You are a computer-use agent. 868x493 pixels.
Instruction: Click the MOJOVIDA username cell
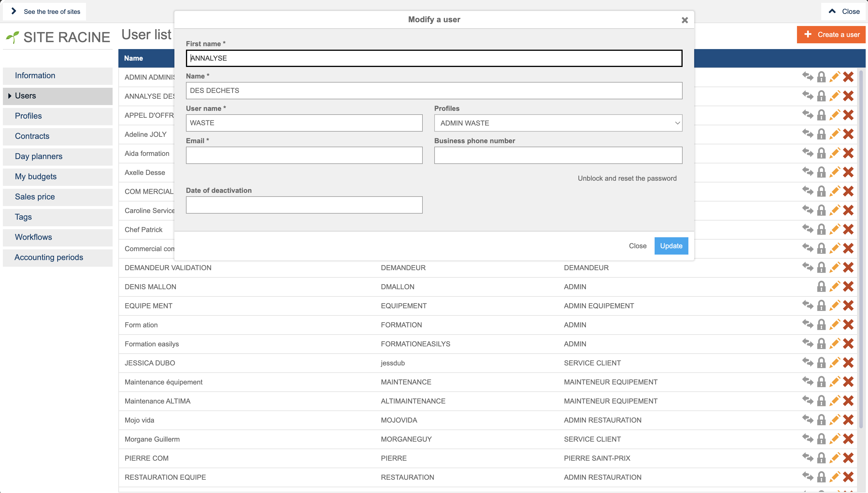point(399,420)
